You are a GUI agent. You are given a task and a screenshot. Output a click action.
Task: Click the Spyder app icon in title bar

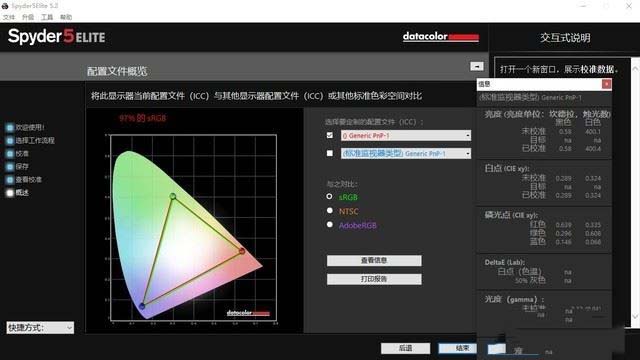click(x=5, y=6)
